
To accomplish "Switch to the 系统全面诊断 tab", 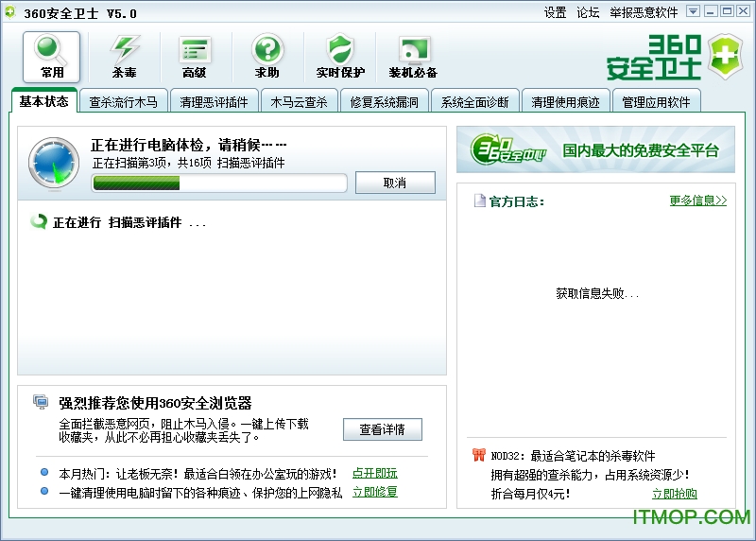I will pyautogui.click(x=475, y=102).
